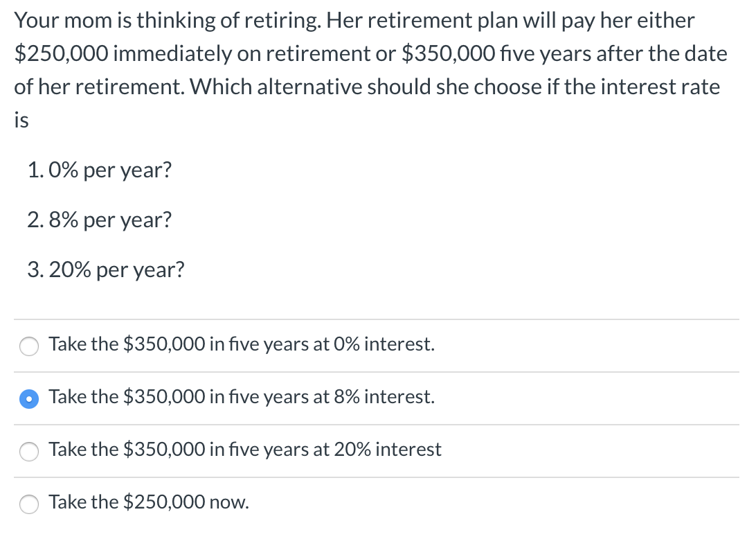Select the 0% interest radio button
756x539 pixels.
click(x=29, y=346)
